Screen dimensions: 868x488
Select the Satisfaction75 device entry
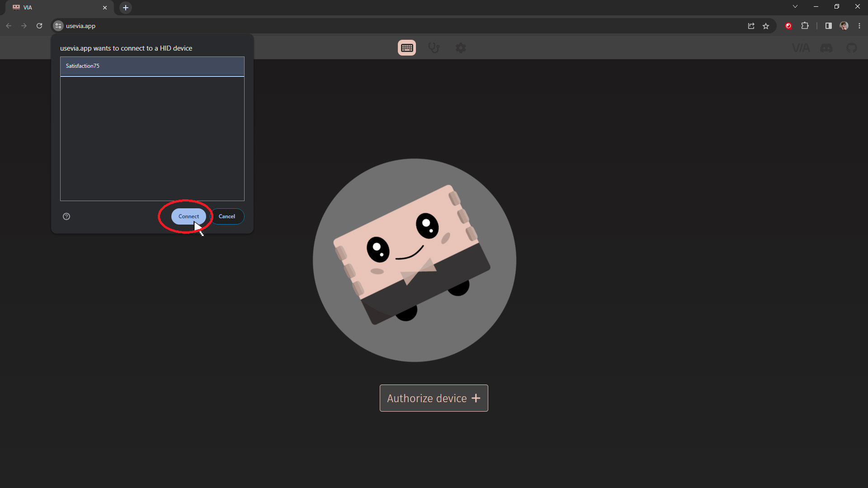(152, 66)
